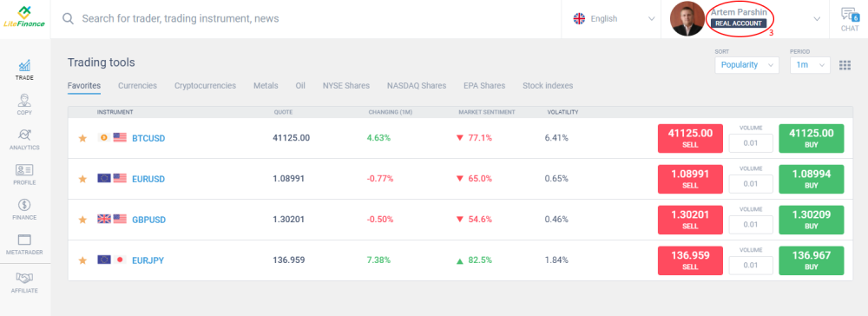This screenshot has width=868, height=316.
Task: Open the Chat icon with badge
Action: tap(849, 19)
